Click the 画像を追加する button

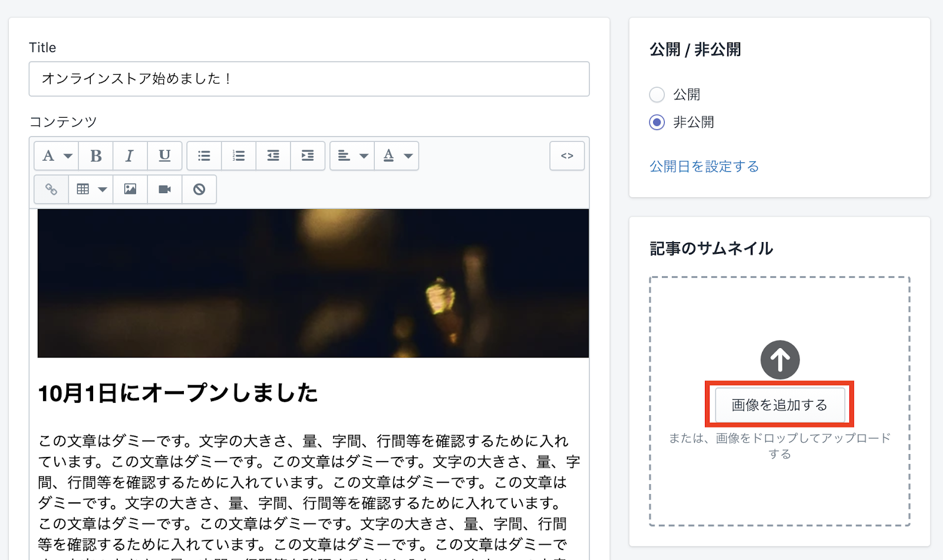tap(779, 405)
